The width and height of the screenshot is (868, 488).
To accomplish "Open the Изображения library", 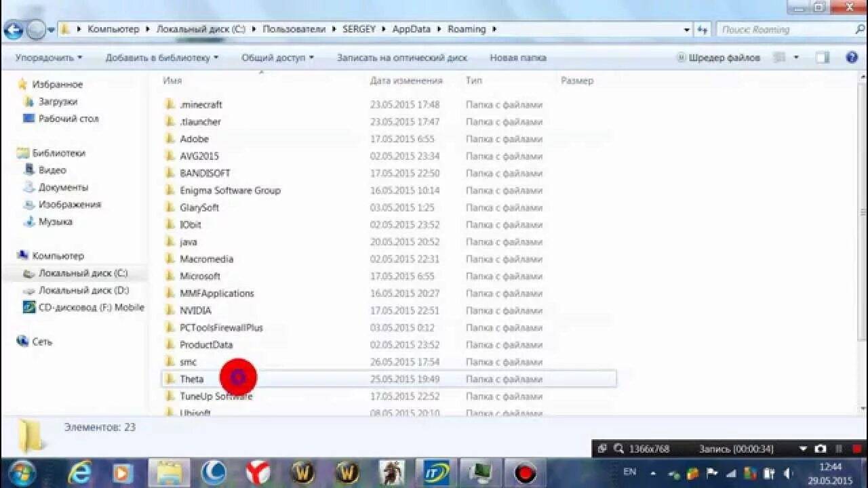I will tap(62, 204).
